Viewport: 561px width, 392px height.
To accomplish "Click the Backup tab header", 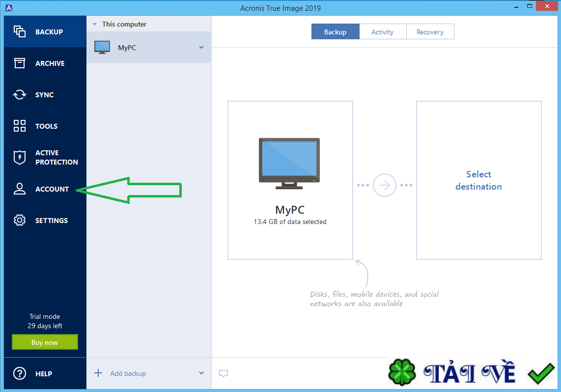I will tap(336, 31).
